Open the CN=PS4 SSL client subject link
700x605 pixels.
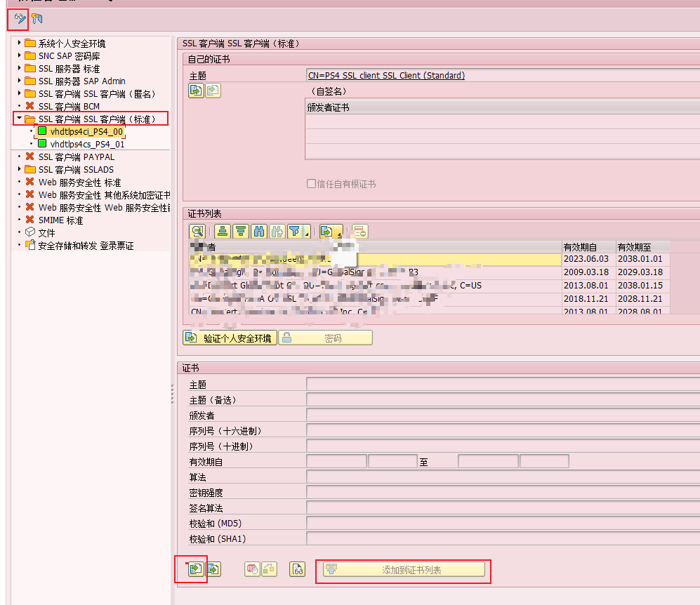386,75
